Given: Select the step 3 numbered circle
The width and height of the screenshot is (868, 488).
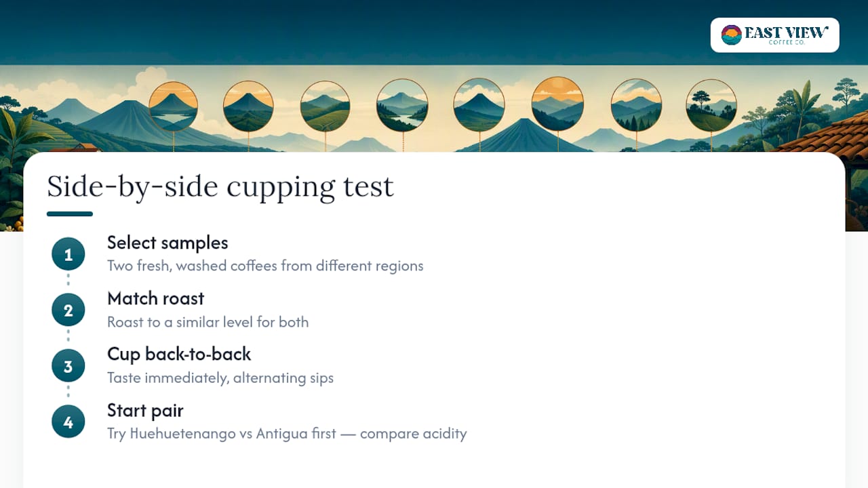Looking at the screenshot, I should (x=68, y=366).
